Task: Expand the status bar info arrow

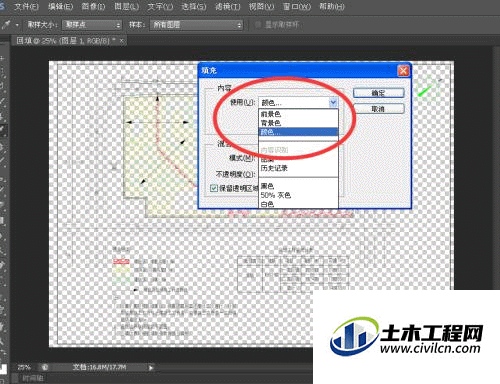Action: [x=151, y=368]
